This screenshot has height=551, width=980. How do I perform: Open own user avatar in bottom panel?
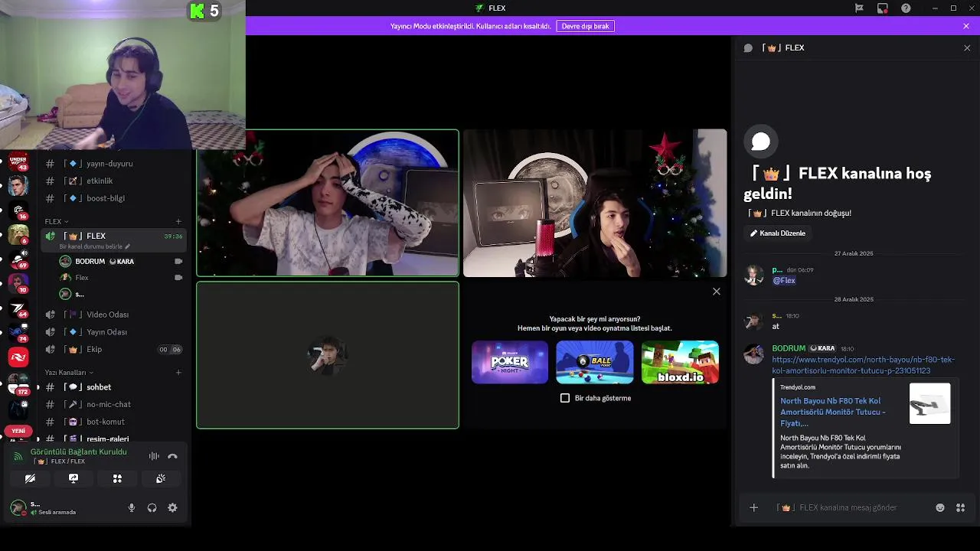(x=18, y=507)
